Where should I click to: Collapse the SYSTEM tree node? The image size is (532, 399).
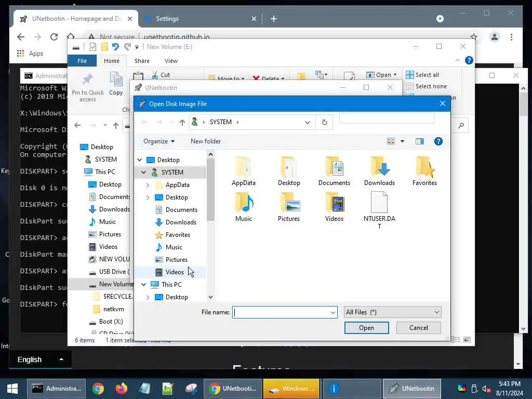(x=143, y=172)
